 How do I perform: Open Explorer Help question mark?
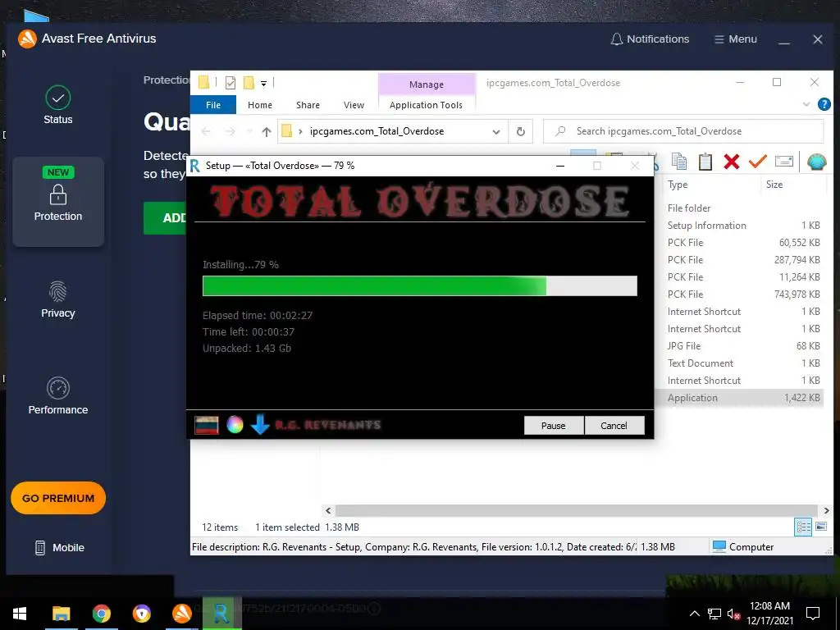click(824, 104)
